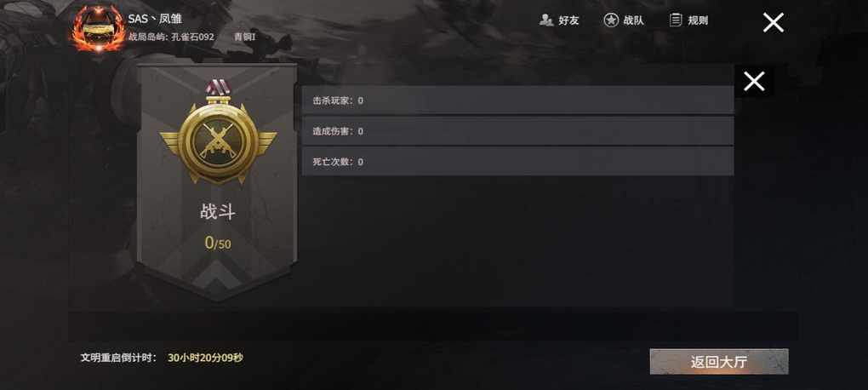The width and height of the screenshot is (868, 390).
Task: Close the stats panel with inner X
Action: (754, 82)
